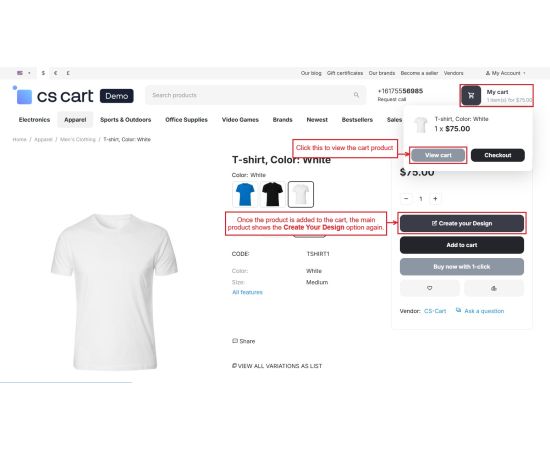Open the My cart shopping cart icon
This screenshot has height=450, width=550.
tap(471, 95)
